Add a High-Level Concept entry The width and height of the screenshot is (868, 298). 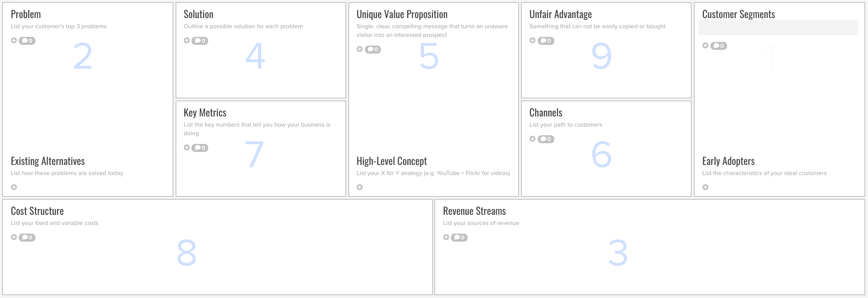(360, 187)
